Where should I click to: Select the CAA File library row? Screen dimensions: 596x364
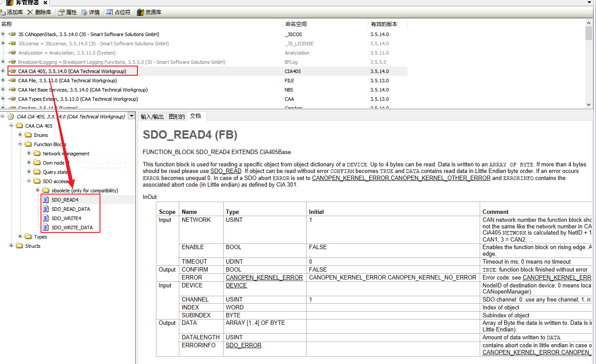tap(67, 81)
